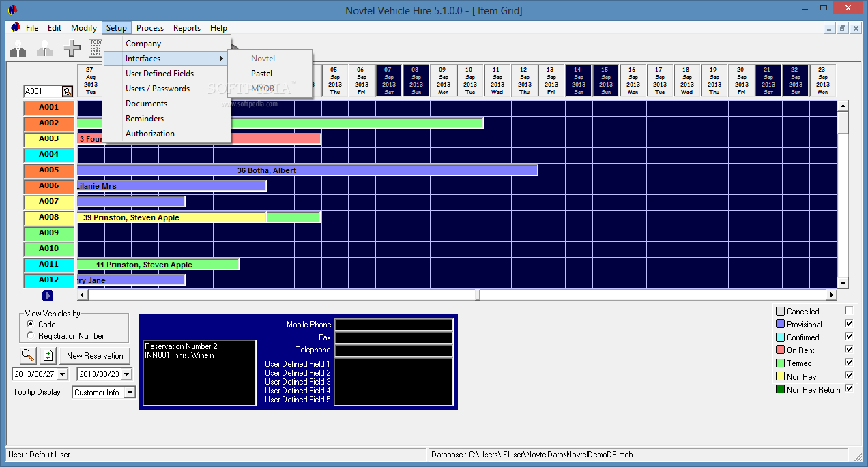Open the 2013/08/27 start date dropdown
Image resolution: width=868 pixels, height=467 pixels.
point(63,374)
